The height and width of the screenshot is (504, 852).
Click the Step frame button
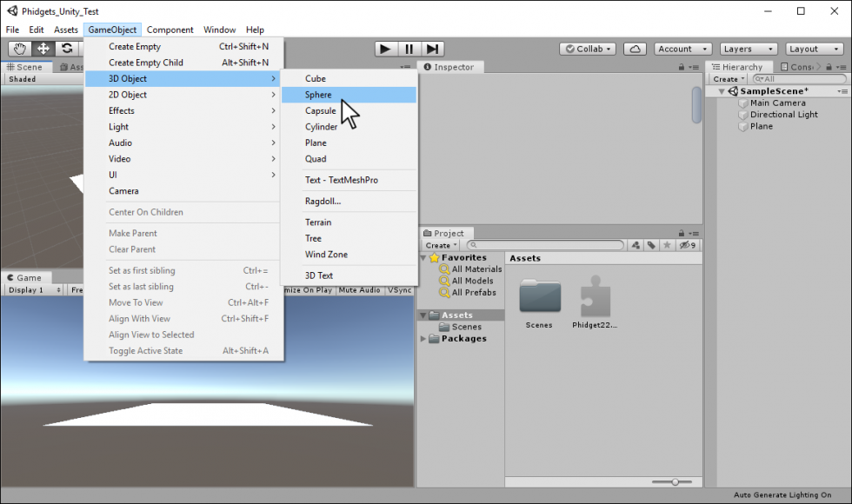point(432,49)
